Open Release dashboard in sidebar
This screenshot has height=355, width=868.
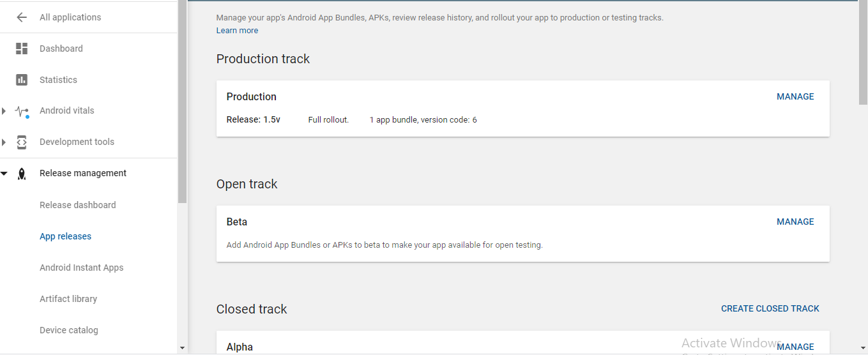(x=78, y=205)
